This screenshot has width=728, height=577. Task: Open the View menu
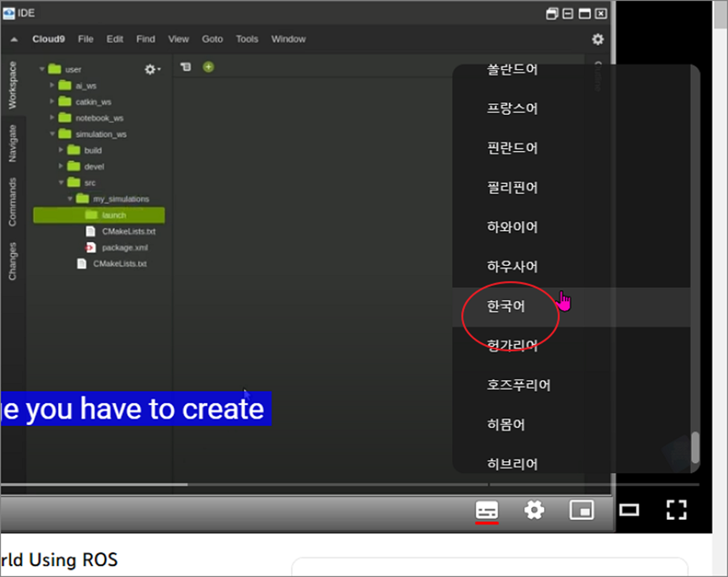tap(178, 39)
